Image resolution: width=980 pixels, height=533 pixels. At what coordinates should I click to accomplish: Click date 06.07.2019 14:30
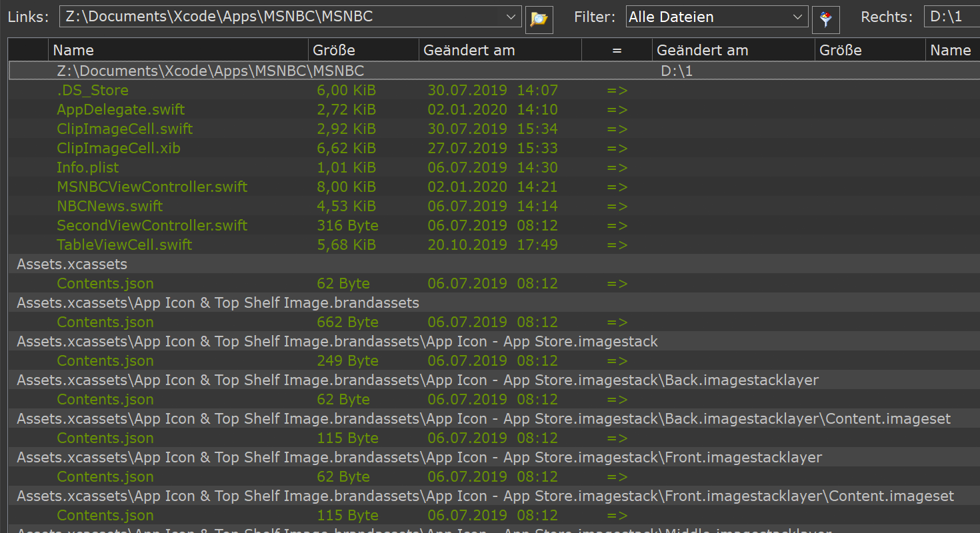[x=493, y=167]
